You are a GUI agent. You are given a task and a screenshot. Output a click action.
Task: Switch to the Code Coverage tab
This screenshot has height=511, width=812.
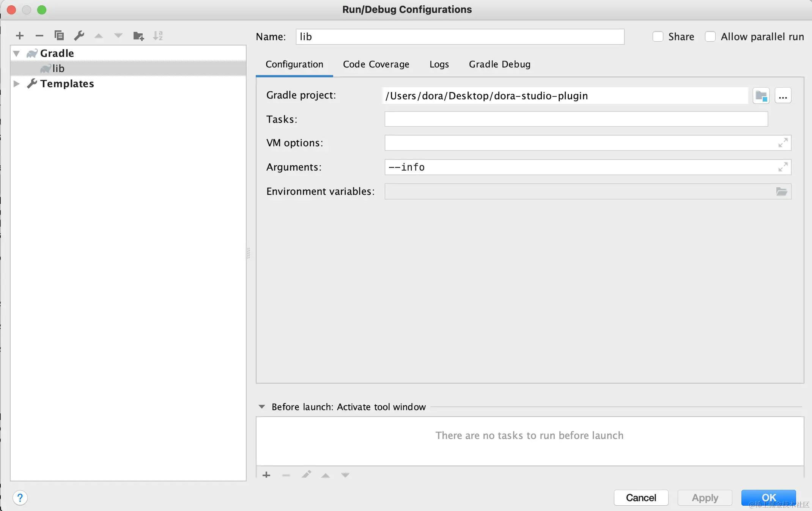(376, 64)
